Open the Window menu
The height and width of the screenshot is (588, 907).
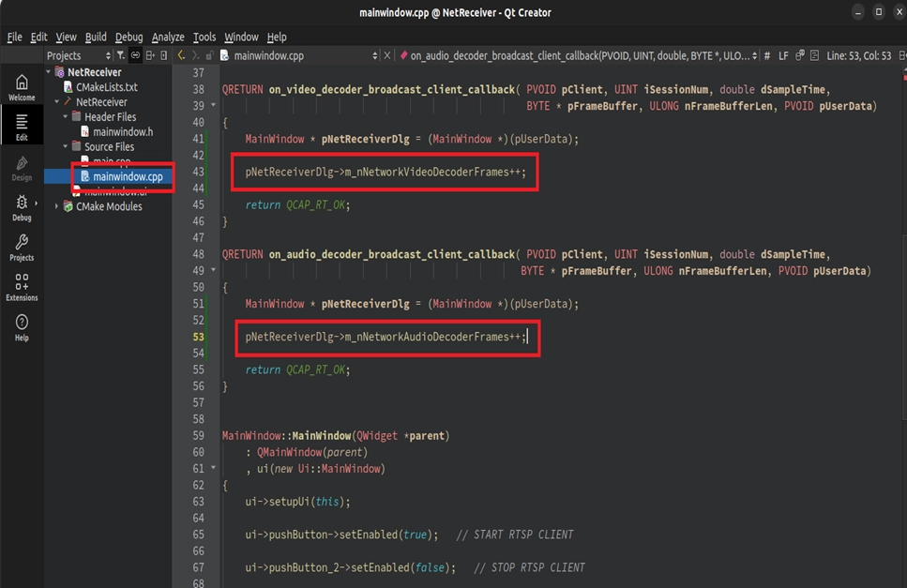[x=241, y=37]
